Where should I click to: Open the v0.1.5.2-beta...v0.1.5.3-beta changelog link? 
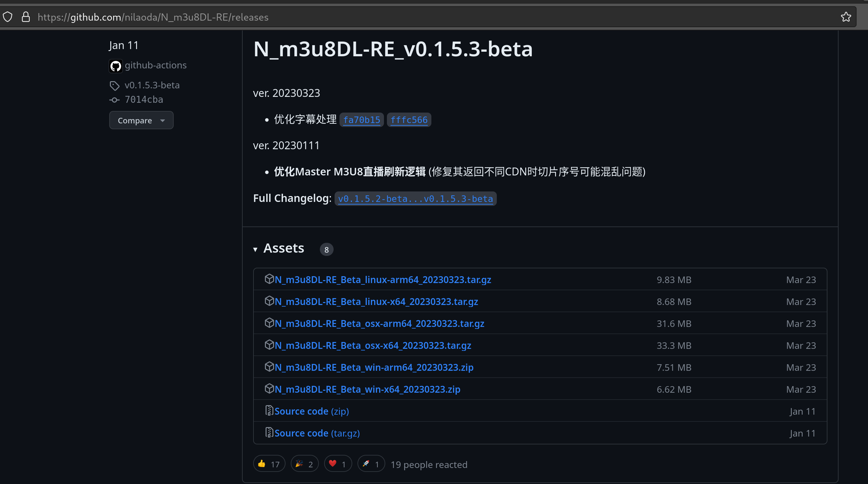[x=415, y=199]
